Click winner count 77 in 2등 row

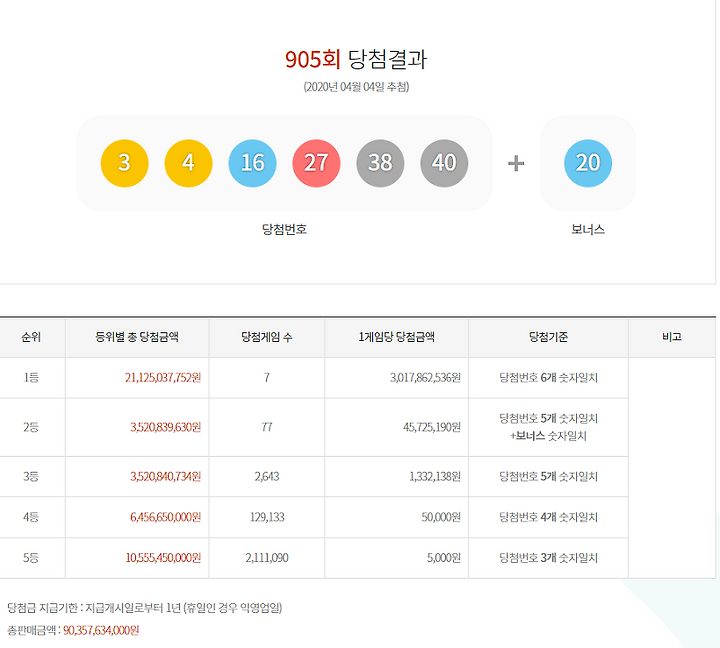(x=267, y=427)
